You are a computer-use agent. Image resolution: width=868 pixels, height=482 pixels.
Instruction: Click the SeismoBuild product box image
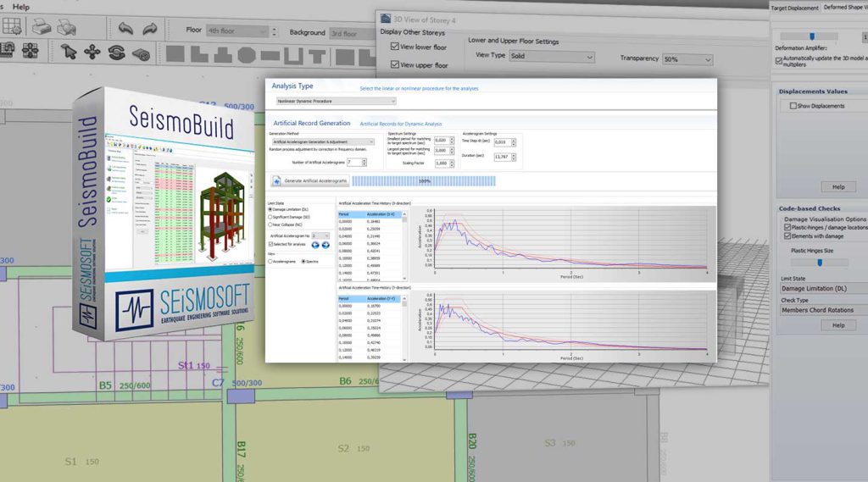164,213
